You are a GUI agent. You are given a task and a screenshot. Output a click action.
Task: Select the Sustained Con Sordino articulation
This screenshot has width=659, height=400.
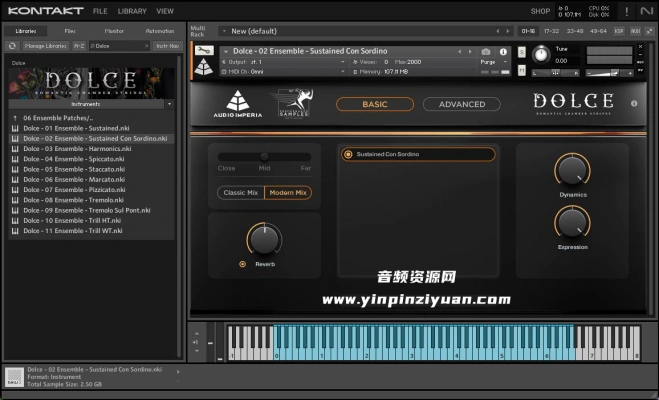point(418,154)
